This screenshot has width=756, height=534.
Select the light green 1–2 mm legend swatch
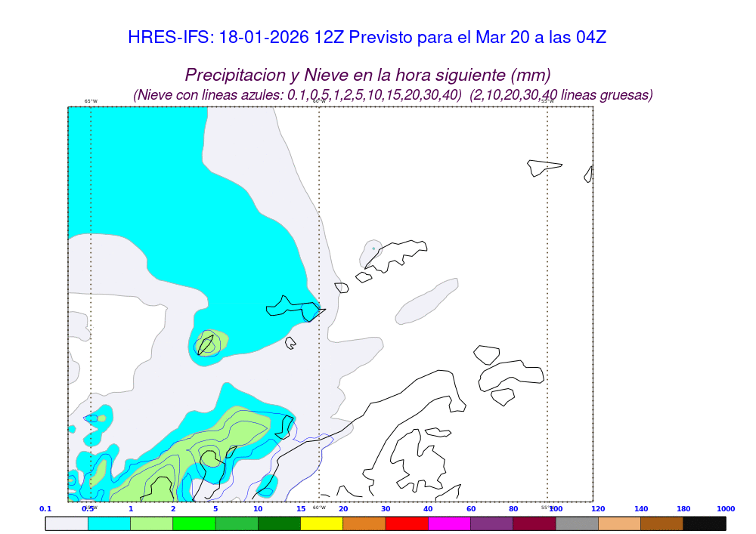(152, 523)
